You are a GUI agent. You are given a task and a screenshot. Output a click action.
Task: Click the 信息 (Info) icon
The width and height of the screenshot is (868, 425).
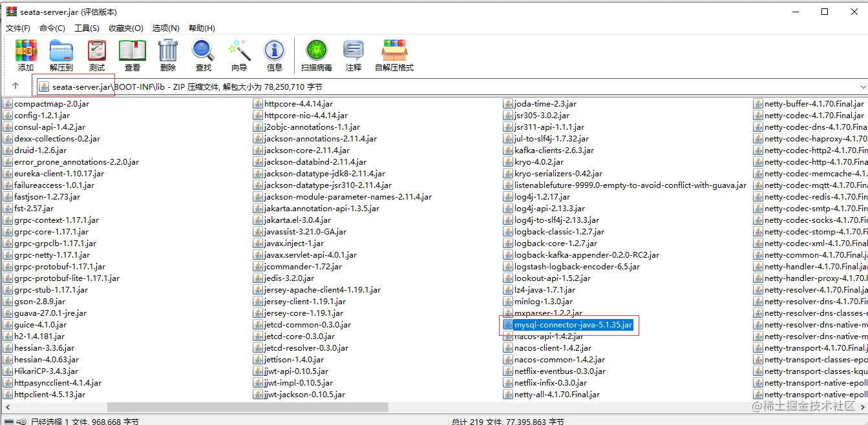pyautogui.click(x=274, y=55)
